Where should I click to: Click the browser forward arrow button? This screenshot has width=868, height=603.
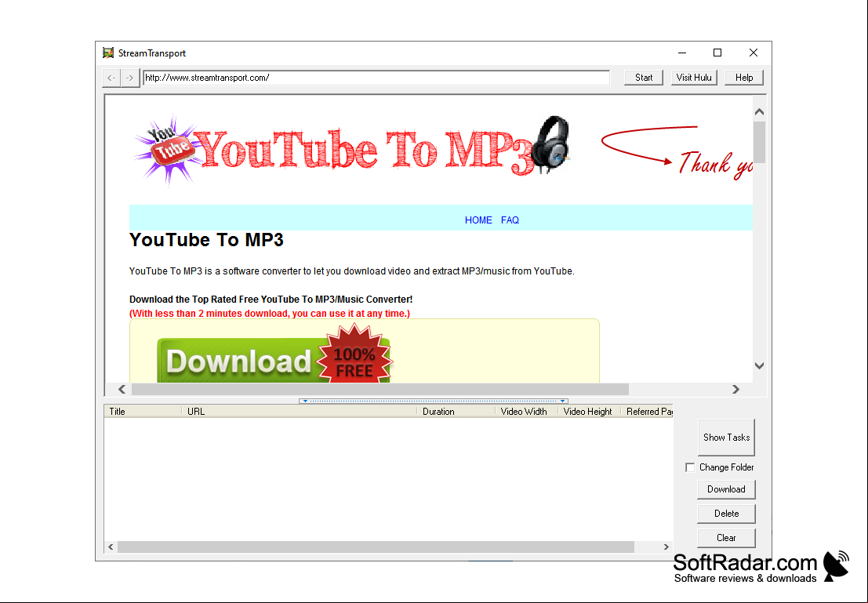tap(129, 78)
